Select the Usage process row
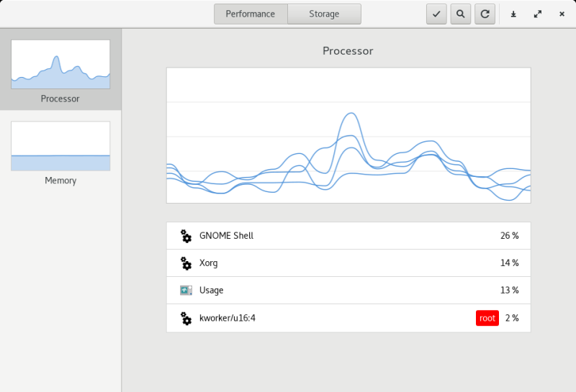The image size is (576, 392). pyautogui.click(x=348, y=291)
